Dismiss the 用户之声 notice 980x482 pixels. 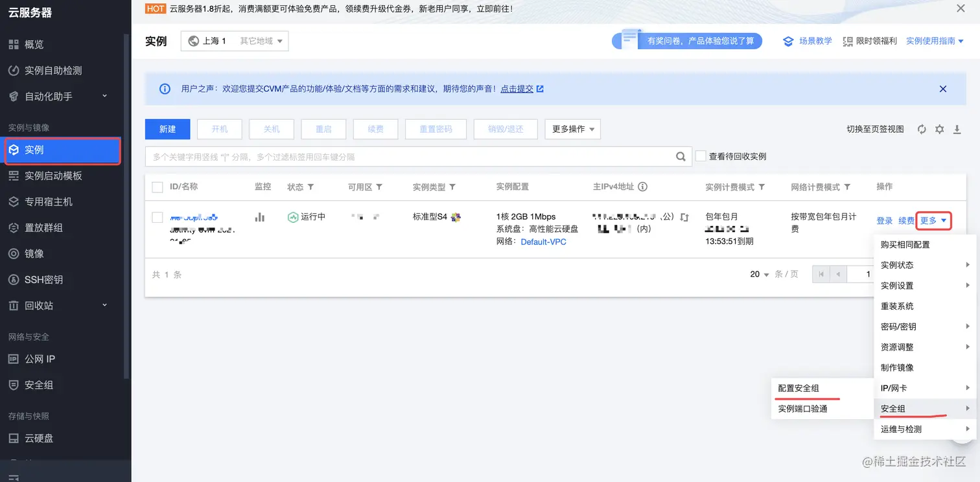point(943,89)
